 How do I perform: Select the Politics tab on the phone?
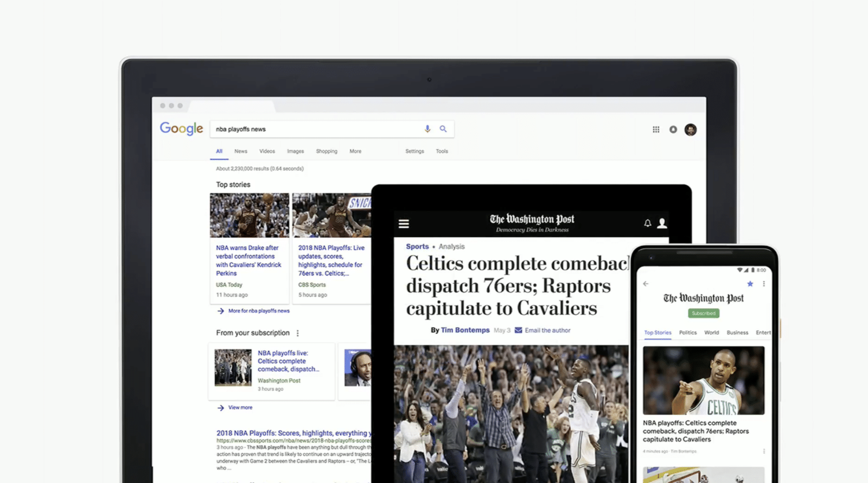pos(688,333)
